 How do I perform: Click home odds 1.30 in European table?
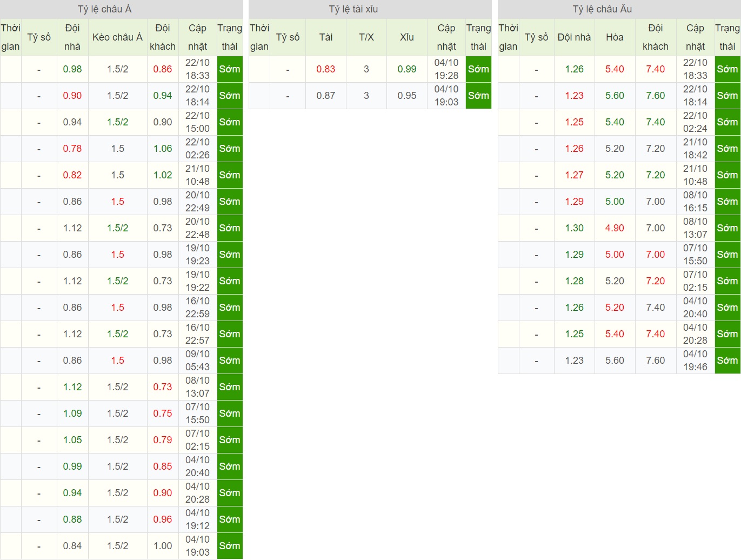pyautogui.click(x=575, y=228)
